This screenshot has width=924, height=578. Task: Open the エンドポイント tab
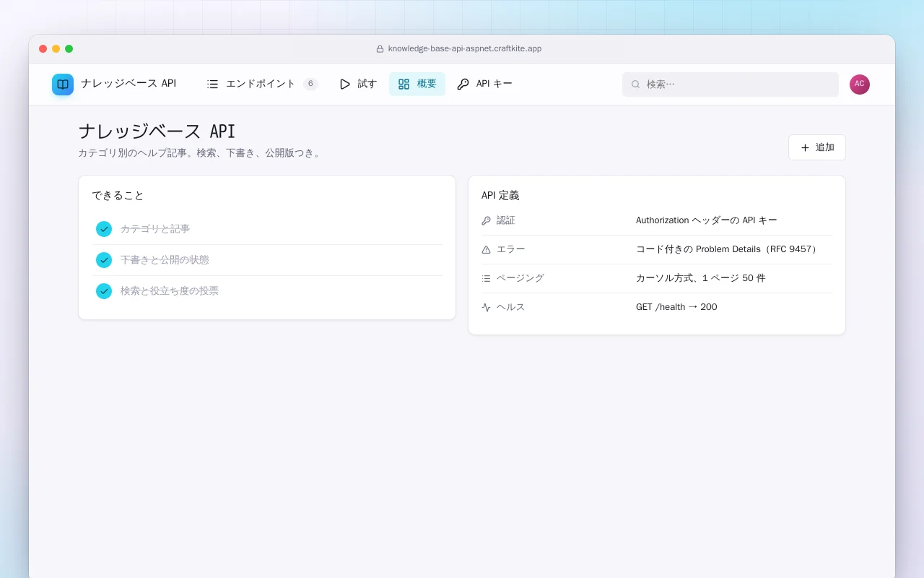(x=262, y=84)
